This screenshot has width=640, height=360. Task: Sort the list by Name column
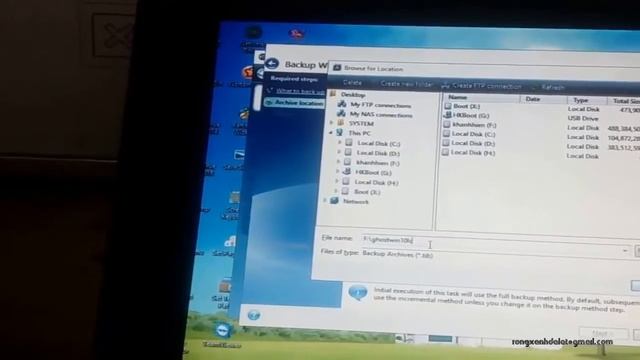pyautogui.click(x=480, y=98)
